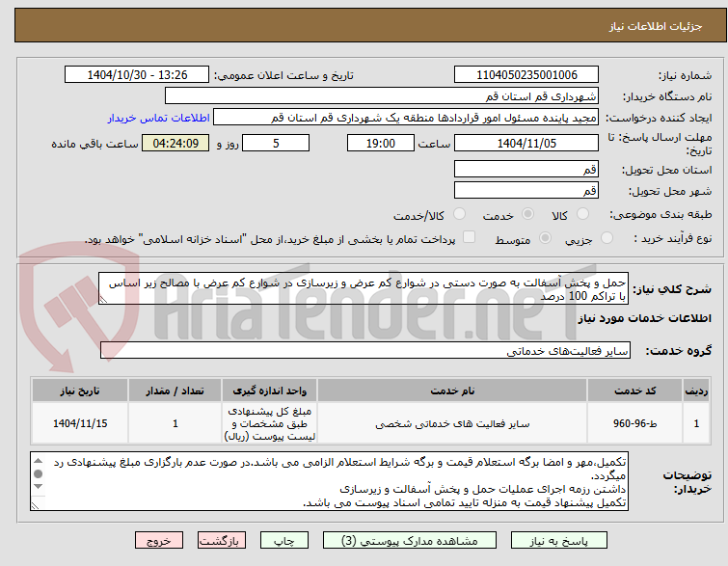Image resolution: width=728 pixels, height=566 pixels.
Task: Click the deadline date field 1404/11/05
Action: pos(526,143)
